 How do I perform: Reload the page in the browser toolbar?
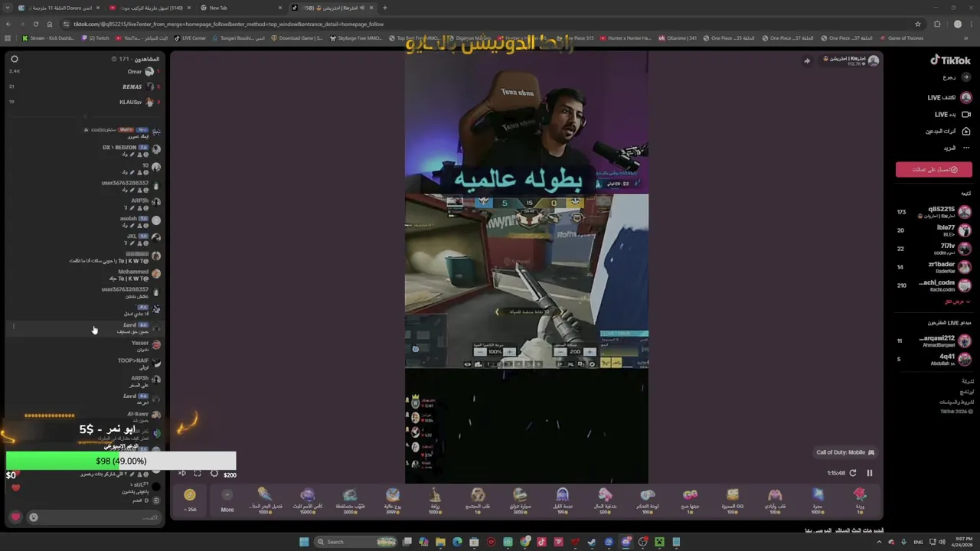35,24
